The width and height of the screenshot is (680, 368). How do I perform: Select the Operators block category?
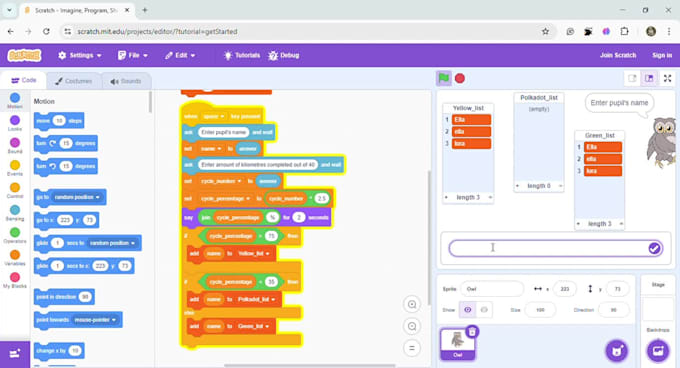pyautogui.click(x=15, y=235)
